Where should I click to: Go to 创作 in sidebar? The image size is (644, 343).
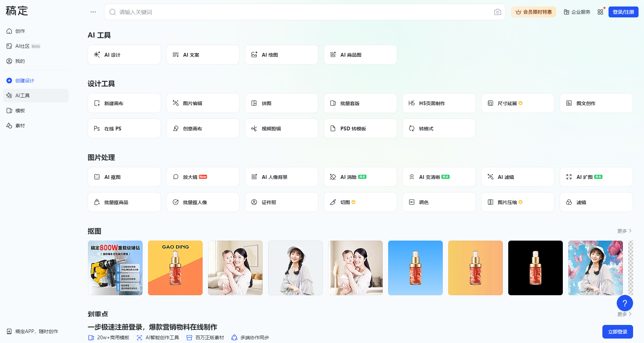click(x=36, y=31)
